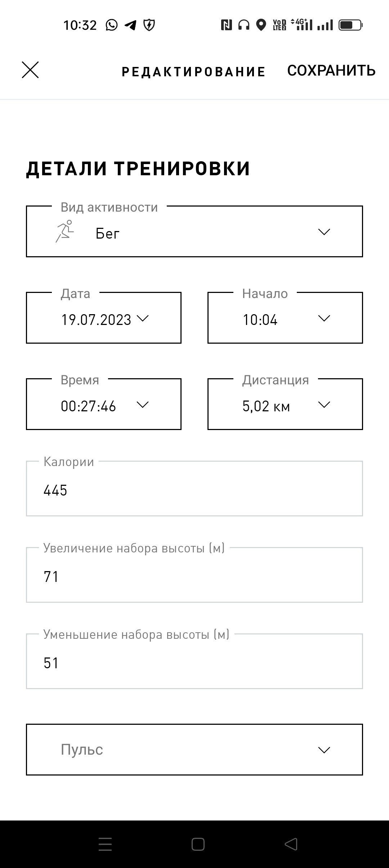Tap the location pin status icon
The height and width of the screenshot is (868, 389).
(261, 25)
